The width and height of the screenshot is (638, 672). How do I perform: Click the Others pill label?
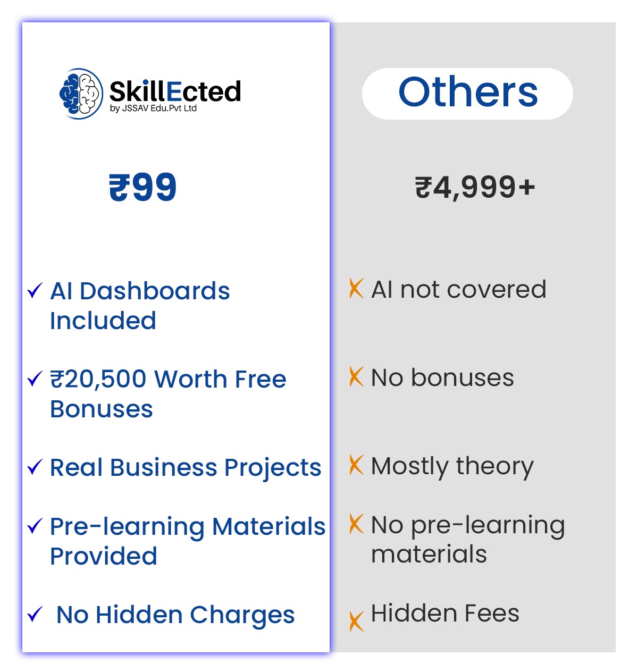click(467, 93)
